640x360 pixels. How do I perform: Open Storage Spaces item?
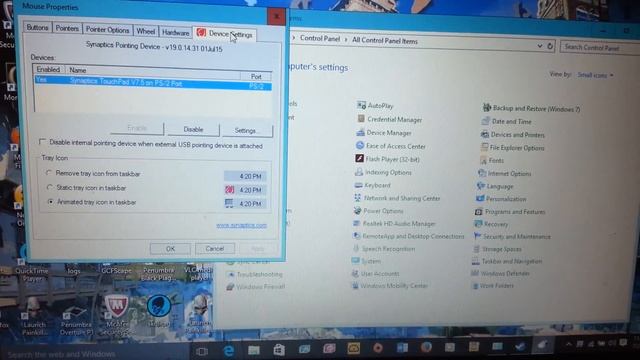tap(497, 249)
